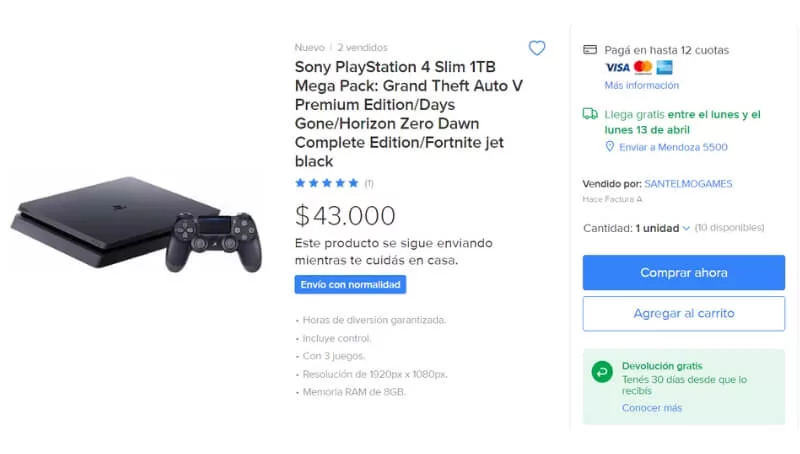Click the five-star rating
800x454 pixels.
coord(326,183)
